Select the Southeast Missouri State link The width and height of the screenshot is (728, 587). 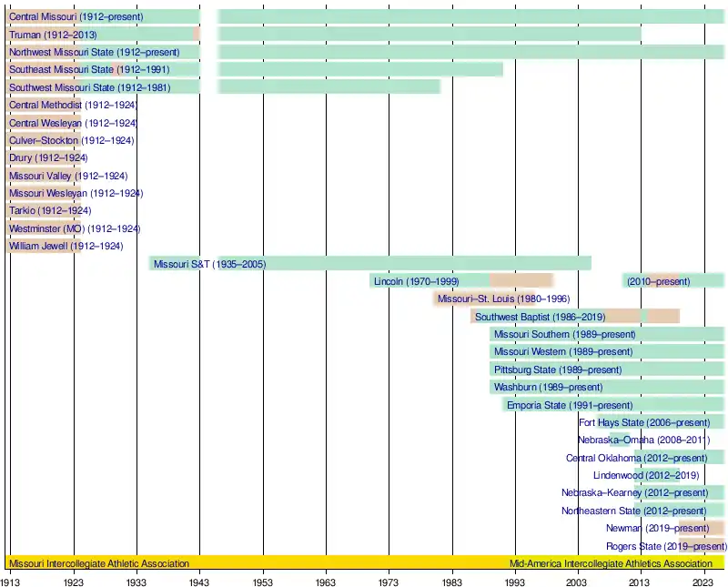61,70
